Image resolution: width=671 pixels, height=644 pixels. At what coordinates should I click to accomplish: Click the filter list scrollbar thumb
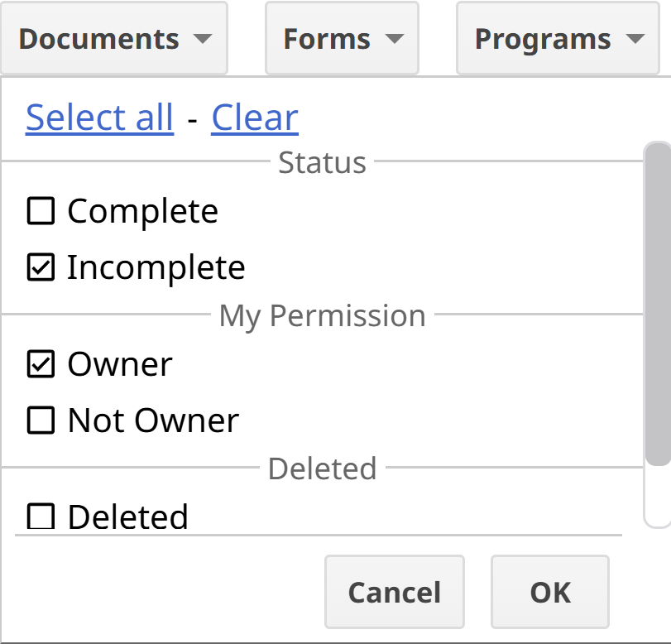pos(657,302)
